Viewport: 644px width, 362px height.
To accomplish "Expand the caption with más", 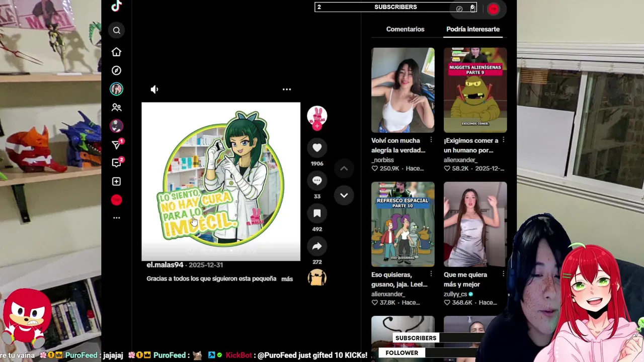I will [287, 279].
